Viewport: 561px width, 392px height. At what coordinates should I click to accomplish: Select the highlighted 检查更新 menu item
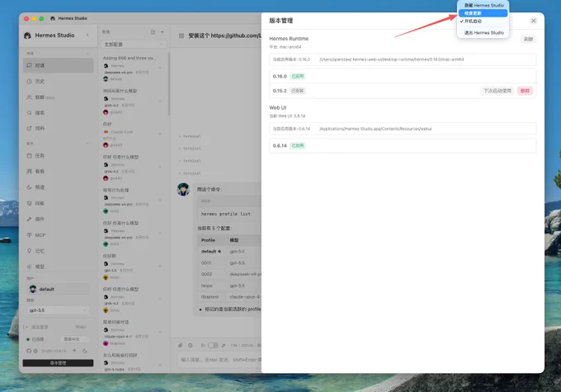coord(483,13)
